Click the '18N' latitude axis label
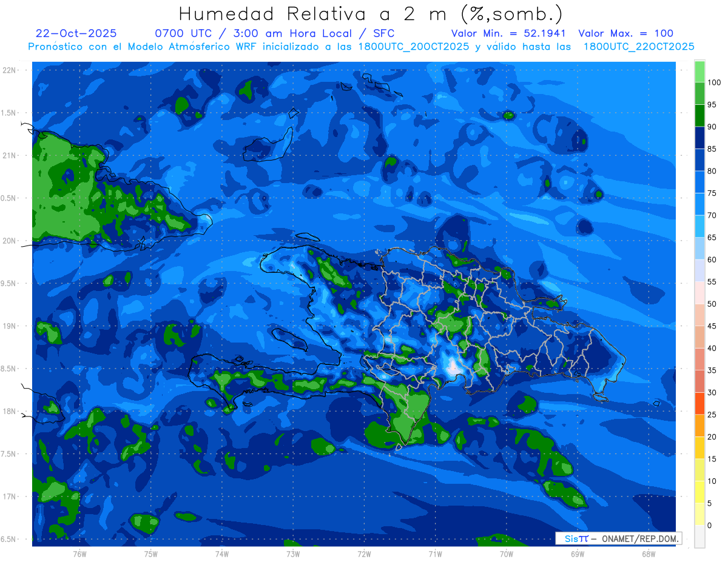 coord(9,411)
